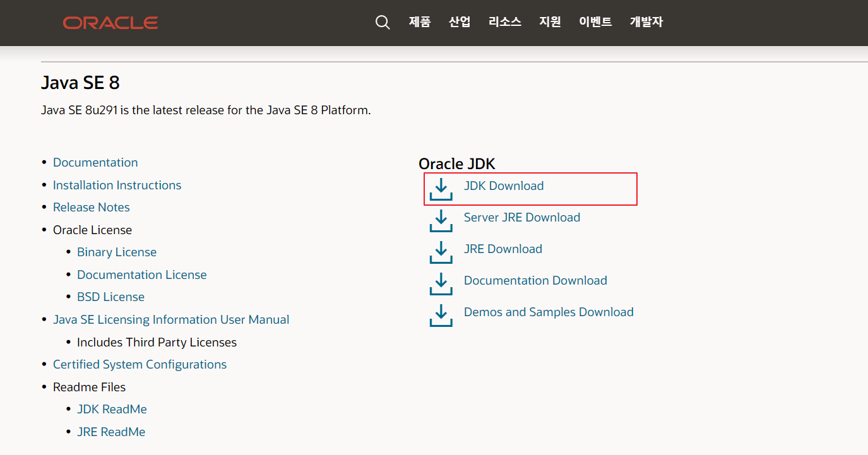Screen dimensions: 868x455
Task: Click the Documentation Download arrow icon
Action: pos(441,283)
